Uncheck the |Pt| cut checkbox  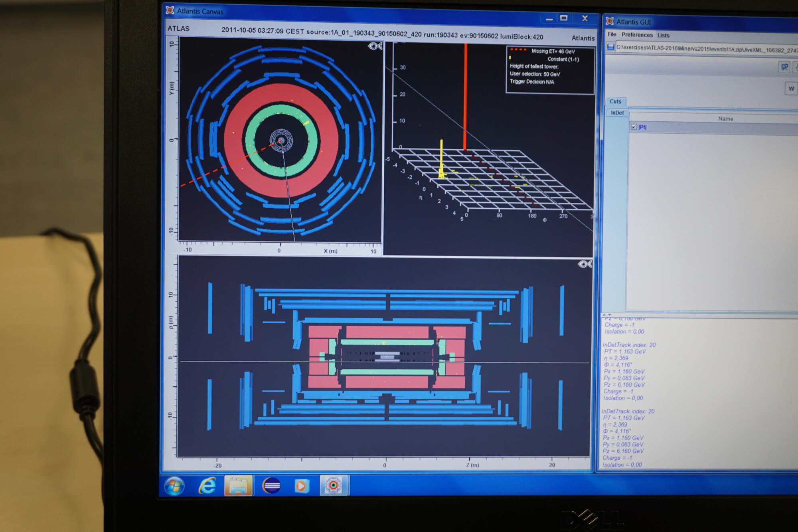(x=634, y=127)
